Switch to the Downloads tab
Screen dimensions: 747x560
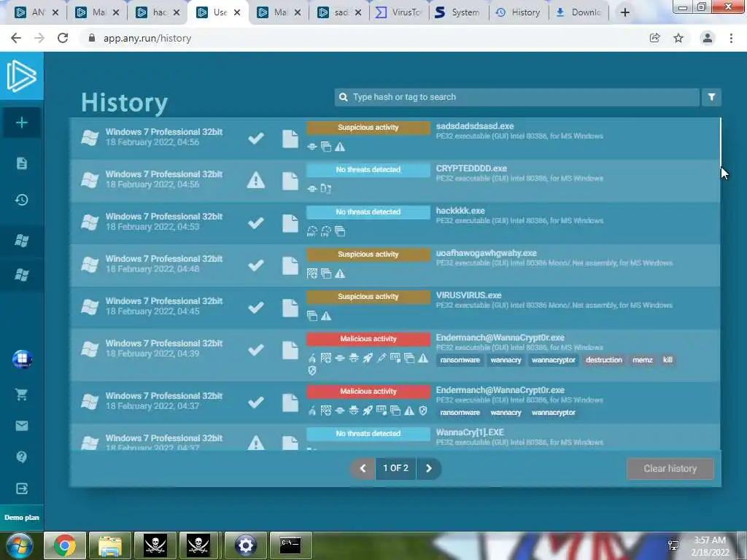pyautogui.click(x=578, y=12)
